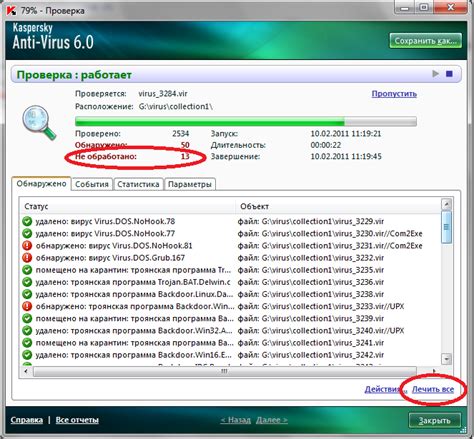Switch to the События tab

(92, 184)
